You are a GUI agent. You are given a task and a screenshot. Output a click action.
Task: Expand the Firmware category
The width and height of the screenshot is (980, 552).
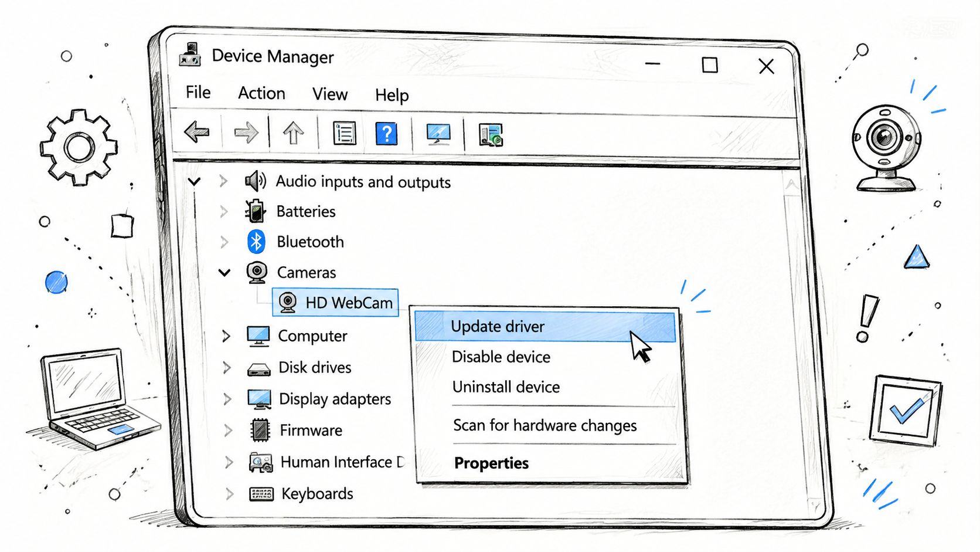point(228,431)
